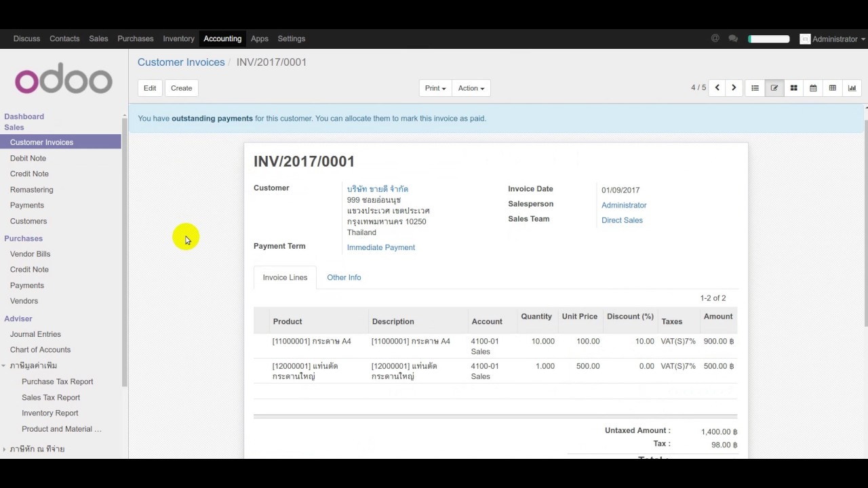Click the Odoo logo
Image resolution: width=868 pixels, height=488 pixels.
[64, 80]
